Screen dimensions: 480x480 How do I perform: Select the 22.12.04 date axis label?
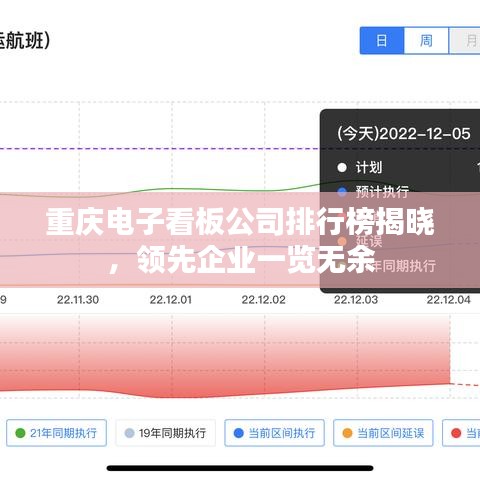(x=448, y=300)
